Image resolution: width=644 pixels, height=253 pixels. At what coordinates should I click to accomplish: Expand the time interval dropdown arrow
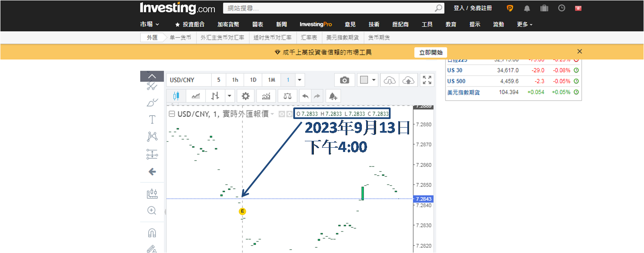click(300, 80)
